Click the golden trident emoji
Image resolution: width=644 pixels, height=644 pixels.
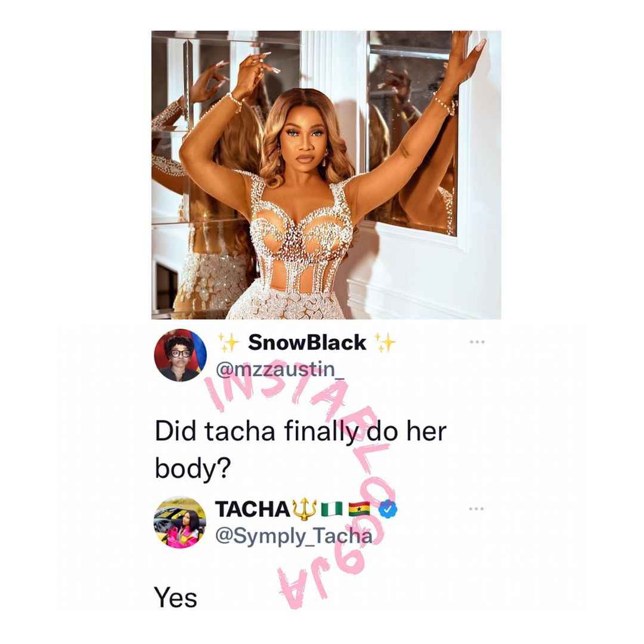coord(304,509)
